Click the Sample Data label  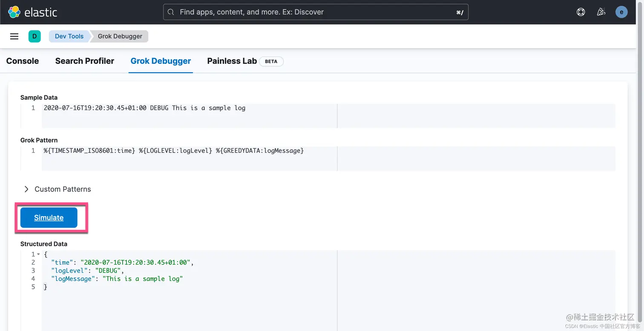pos(39,97)
